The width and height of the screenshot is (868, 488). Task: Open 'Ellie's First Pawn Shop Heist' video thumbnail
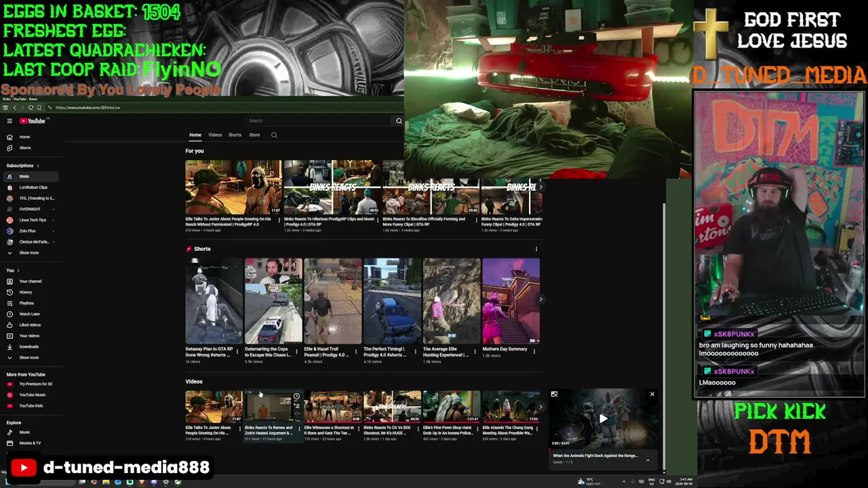click(x=452, y=407)
